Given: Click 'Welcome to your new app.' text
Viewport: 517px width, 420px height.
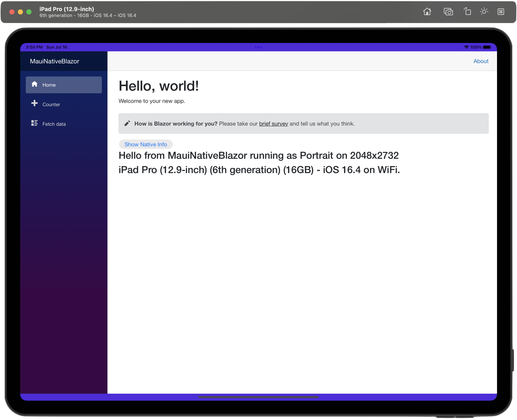Looking at the screenshot, I should pos(152,101).
